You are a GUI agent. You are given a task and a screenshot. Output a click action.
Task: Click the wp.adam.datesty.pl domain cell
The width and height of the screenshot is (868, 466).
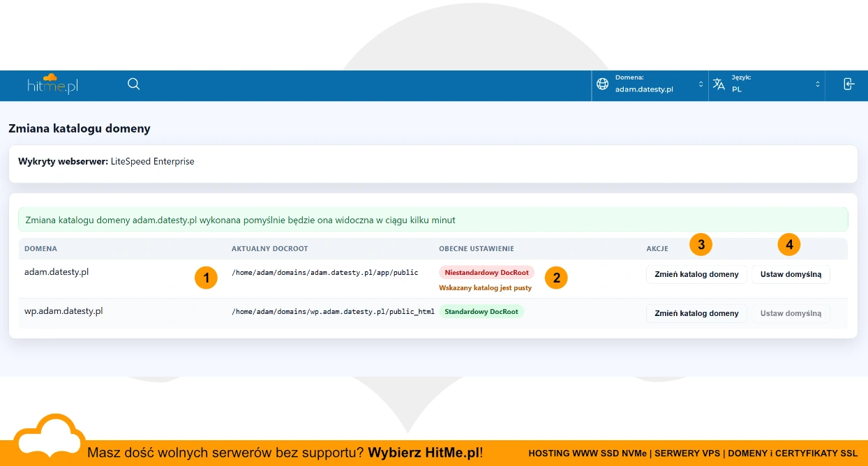[x=63, y=311]
